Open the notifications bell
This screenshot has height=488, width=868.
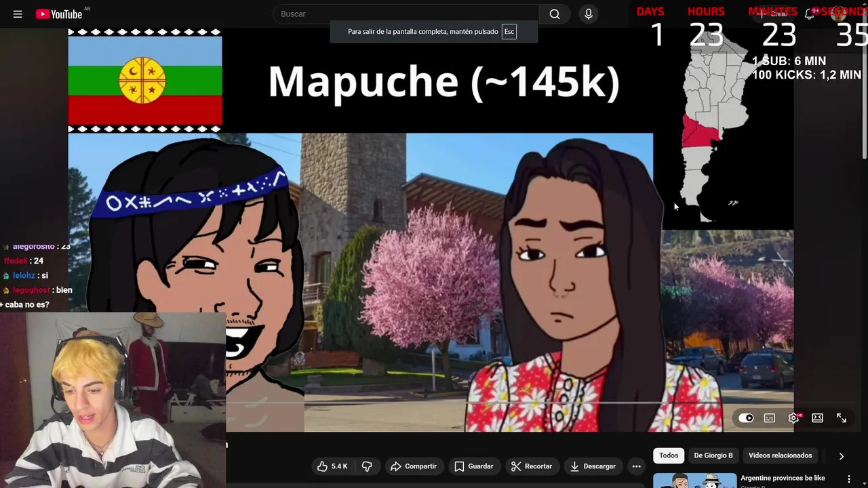tap(809, 14)
